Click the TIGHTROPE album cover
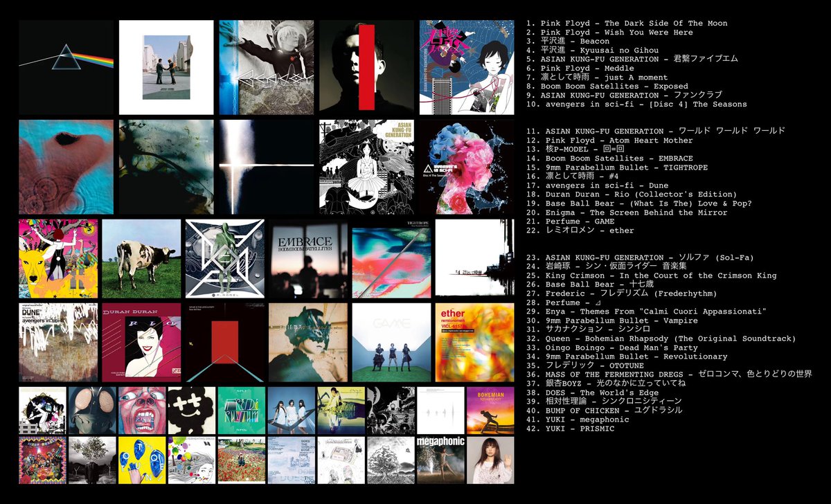This screenshot has width=831, height=504. tap(391, 259)
